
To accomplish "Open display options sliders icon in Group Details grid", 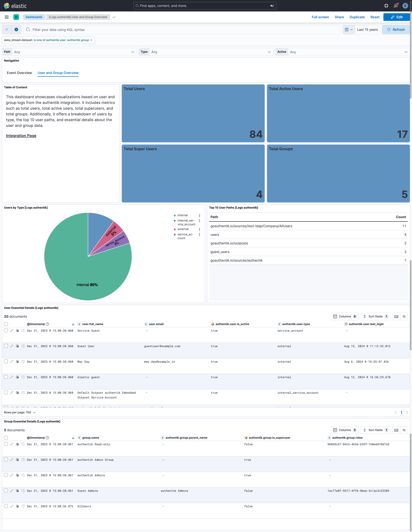I will [x=404, y=430].
